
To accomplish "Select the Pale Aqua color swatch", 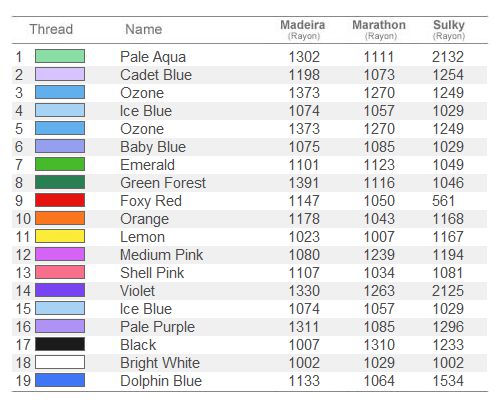I will (x=60, y=56).
